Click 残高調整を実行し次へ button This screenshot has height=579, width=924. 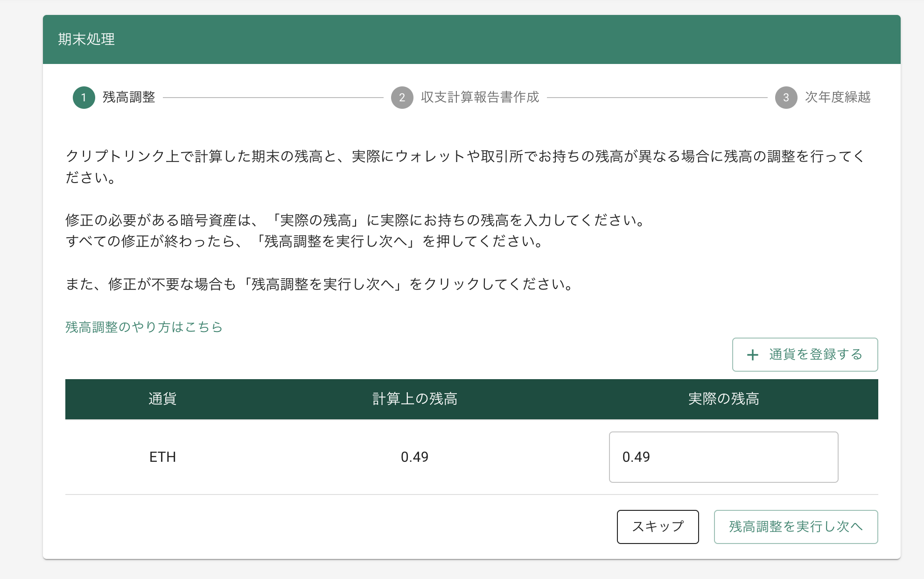(796, 527)
